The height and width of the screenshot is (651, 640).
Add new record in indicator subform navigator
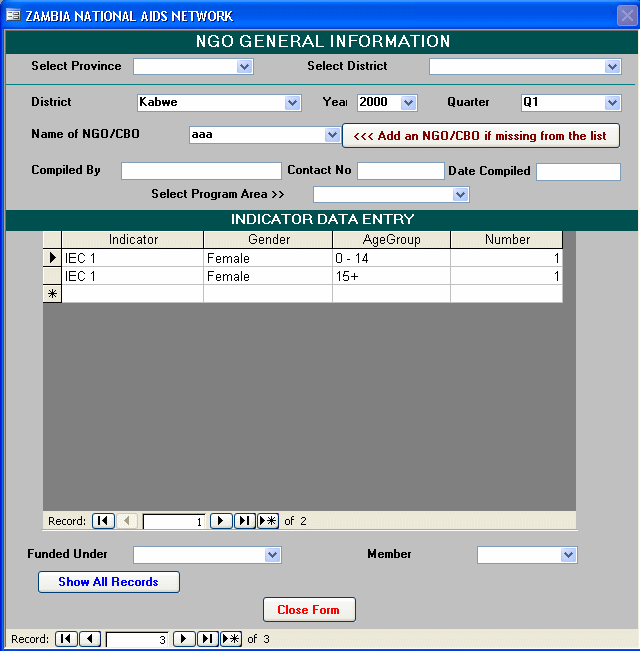pos(268,521)
